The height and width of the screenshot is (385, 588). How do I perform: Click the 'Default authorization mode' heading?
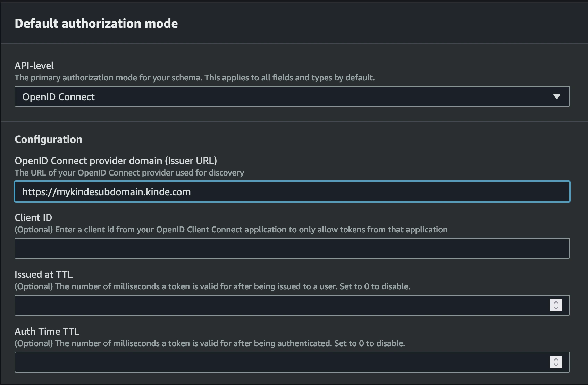tap(96, 23)
